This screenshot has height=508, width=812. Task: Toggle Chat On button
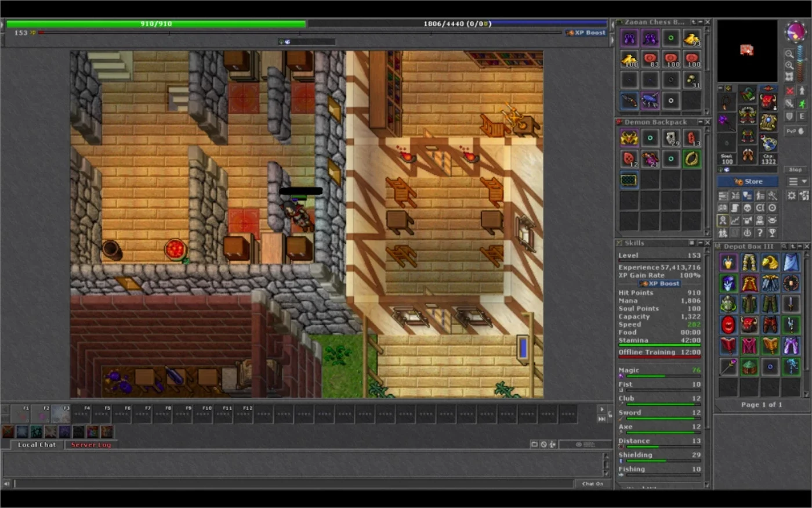[593, 484]
